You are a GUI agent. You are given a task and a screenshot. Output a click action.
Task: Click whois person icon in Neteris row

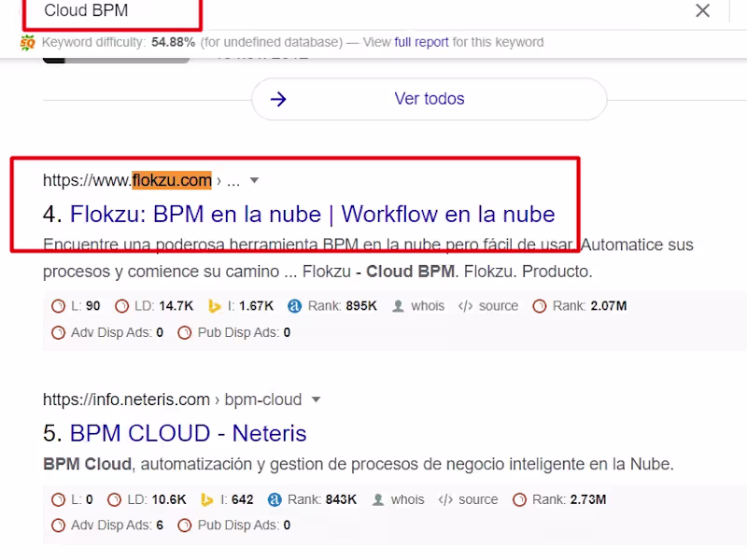[378, 499]
